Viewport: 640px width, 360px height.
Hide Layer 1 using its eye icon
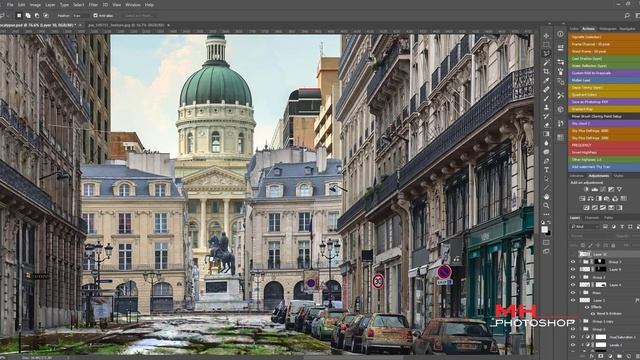coord(573,300)
